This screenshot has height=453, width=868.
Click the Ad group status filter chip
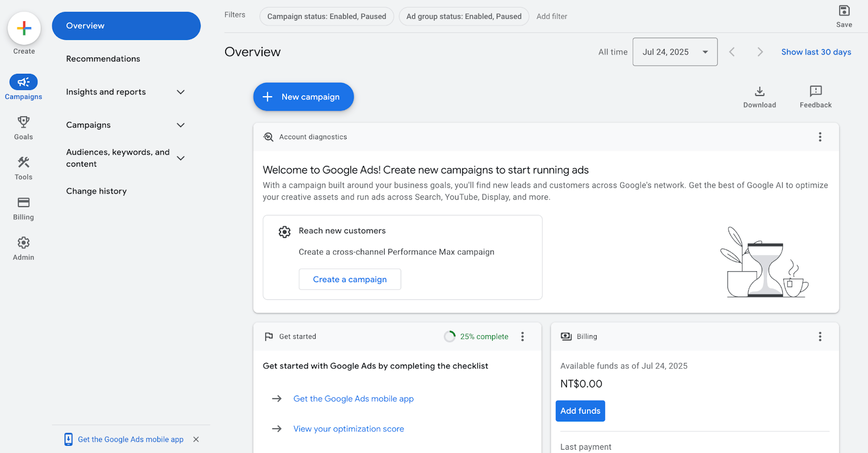click(464, 16)
